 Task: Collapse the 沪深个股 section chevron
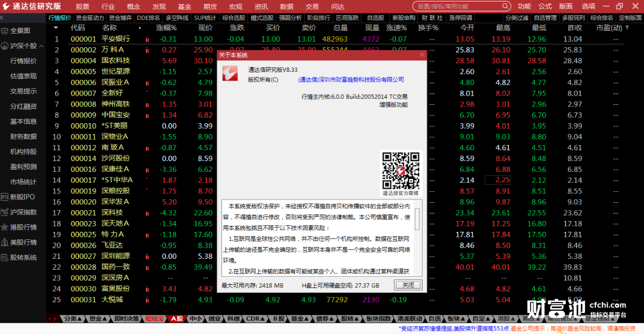pyautogui.click(x=42, y=46)
